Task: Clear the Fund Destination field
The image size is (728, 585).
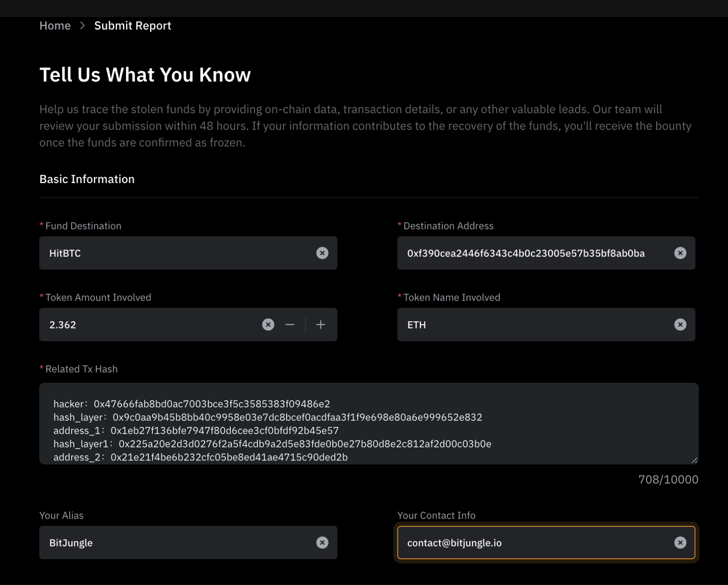Action: [x=322, y=253]
